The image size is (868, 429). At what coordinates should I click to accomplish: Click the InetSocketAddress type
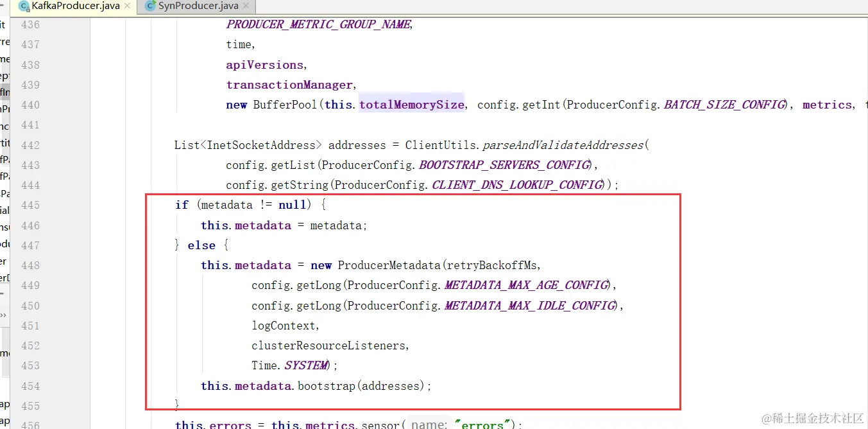[261, 145]
